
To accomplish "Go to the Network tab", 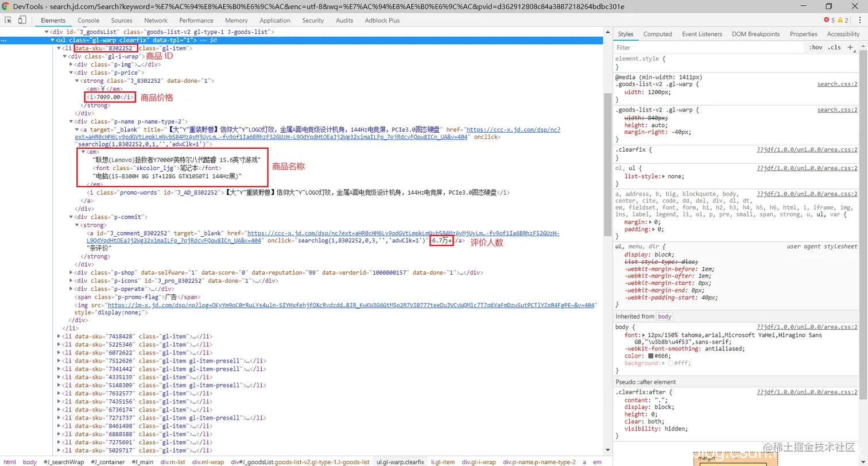I will 156,20.
